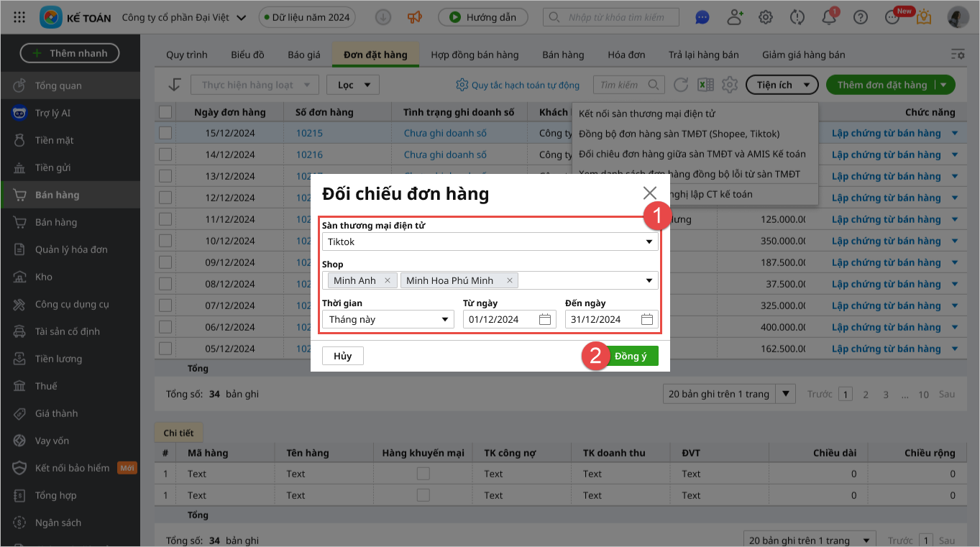Open the apps grid menu icon
Screen dimensions: 980x547
click(19, 17)
